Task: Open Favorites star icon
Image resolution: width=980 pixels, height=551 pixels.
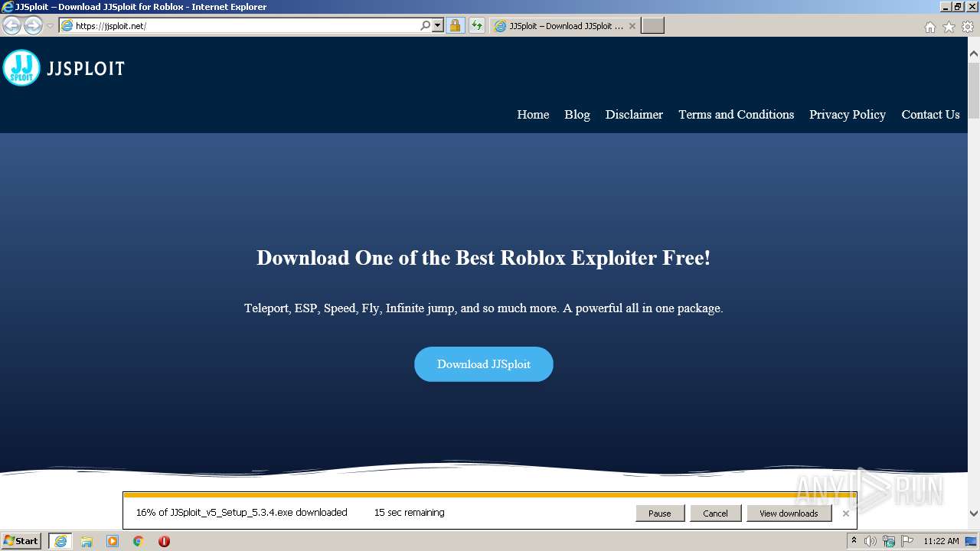Action: click(949, 27)
